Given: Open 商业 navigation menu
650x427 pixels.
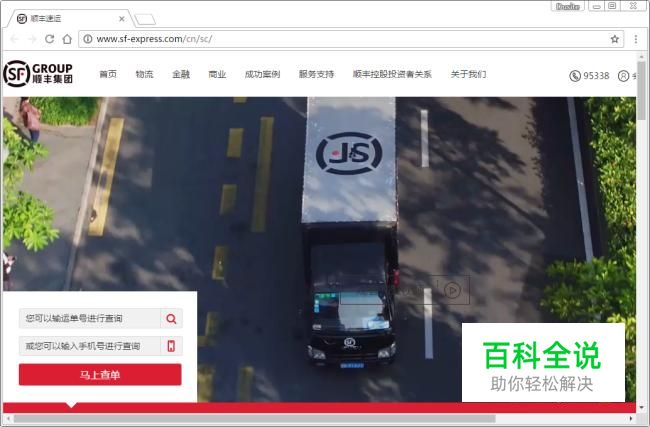Looking at the screenshot, I should click(217, 74).
